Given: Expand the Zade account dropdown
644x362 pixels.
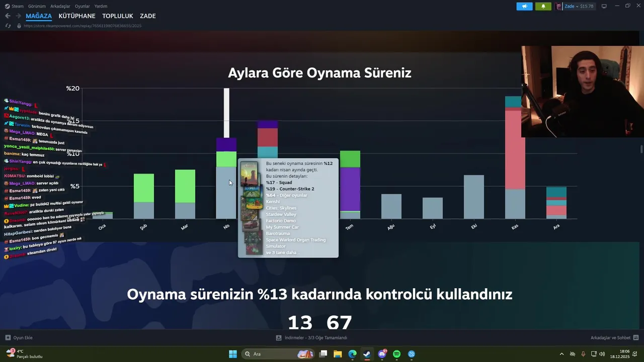Looking at the screenshot, I should (571, 7).
